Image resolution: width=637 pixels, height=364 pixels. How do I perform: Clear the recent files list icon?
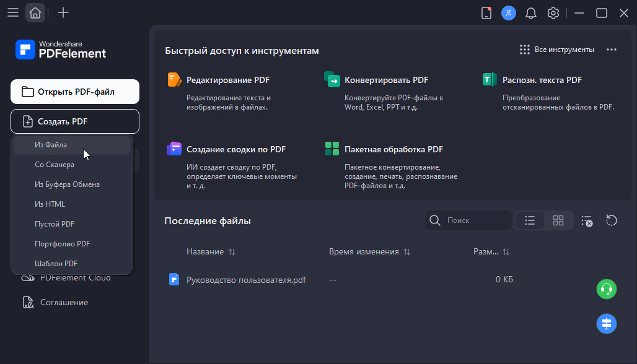pyautogui.click(x=587, y=220)
